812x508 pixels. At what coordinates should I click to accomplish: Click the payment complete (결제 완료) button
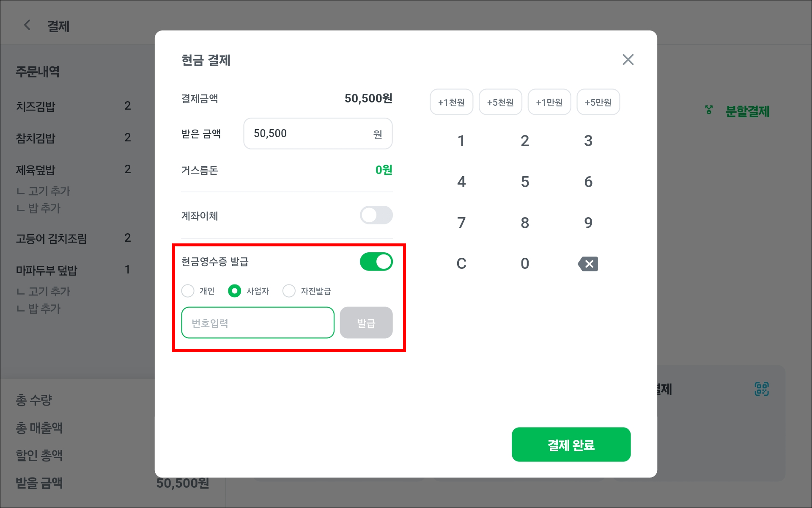[x=571, y=444]
